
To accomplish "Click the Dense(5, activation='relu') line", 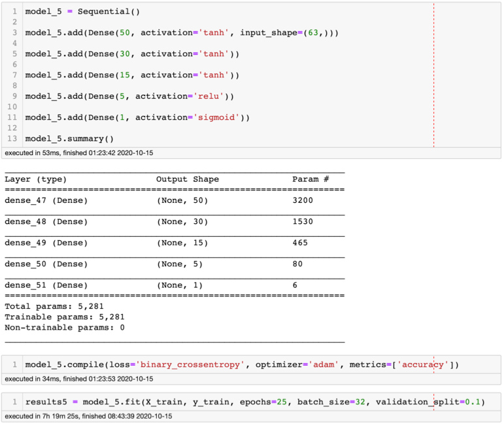I will click(129, 97).
